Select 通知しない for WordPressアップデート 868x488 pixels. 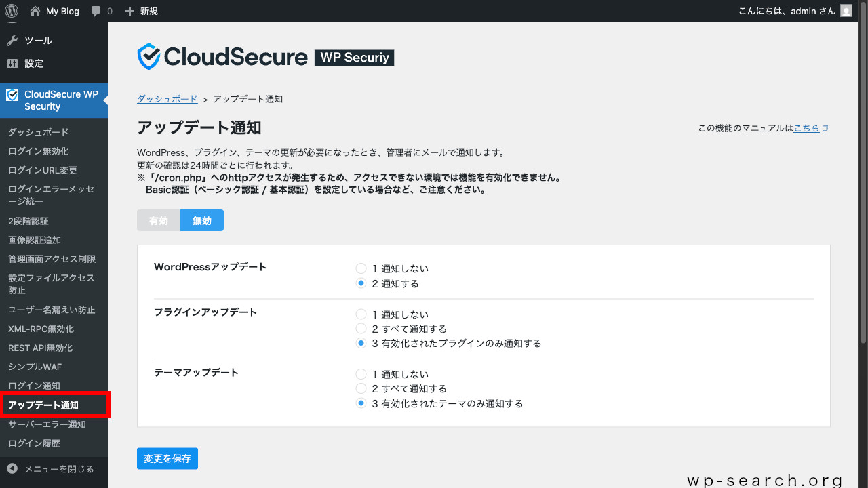(361, 268)
